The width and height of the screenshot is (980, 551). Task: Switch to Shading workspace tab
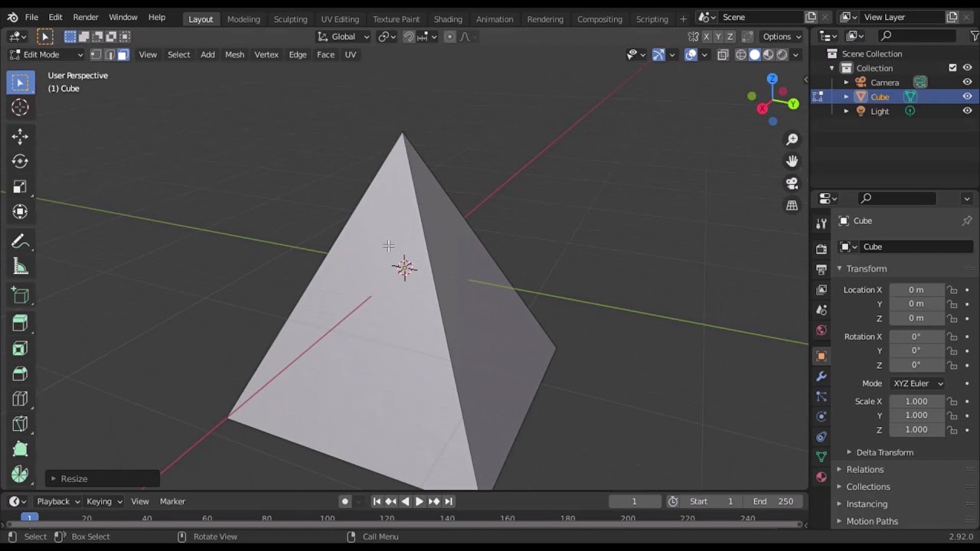coord(448,18)
